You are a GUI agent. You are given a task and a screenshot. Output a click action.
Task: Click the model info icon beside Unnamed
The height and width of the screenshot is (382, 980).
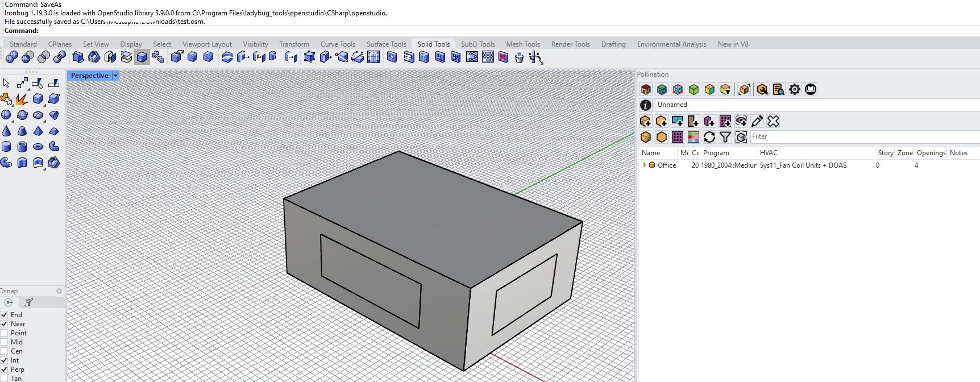click(645, 105)
